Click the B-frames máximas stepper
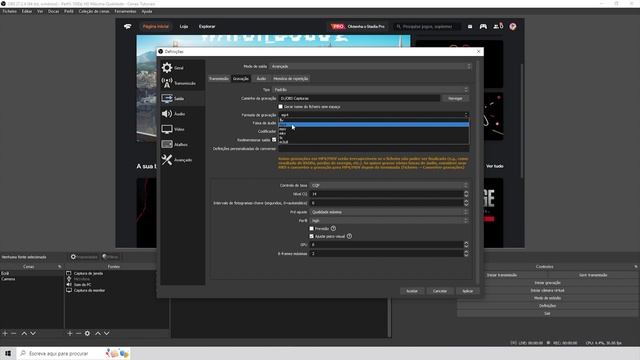Image resolution: width=640 pixels, height=360 pixels. (x=466, y=253)
